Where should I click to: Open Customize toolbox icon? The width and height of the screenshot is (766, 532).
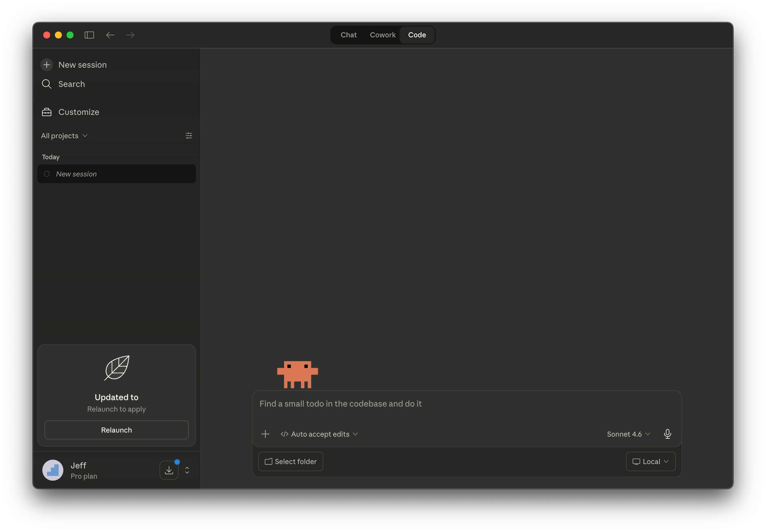[47, 112]
